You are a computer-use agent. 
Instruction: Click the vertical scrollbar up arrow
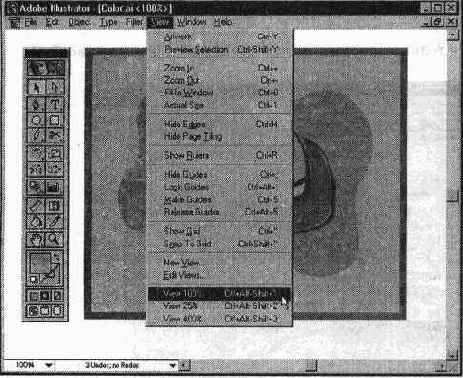coord(452,35)
